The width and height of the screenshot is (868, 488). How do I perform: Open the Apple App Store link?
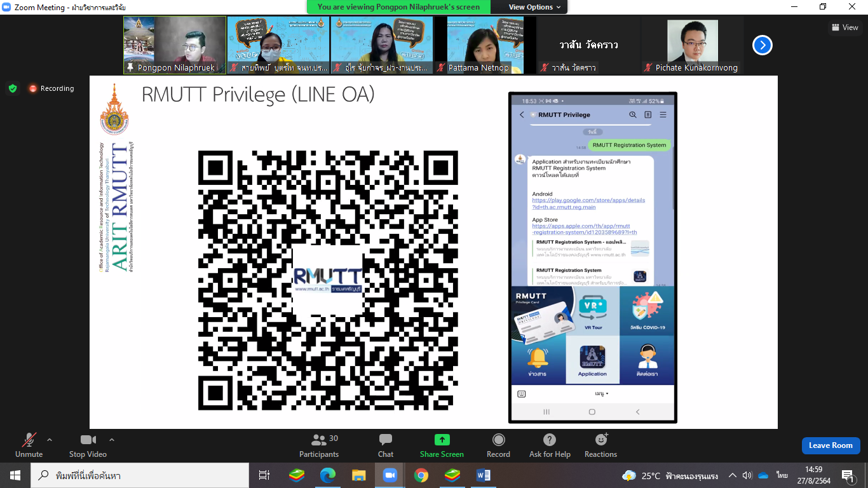pos(584,229)
